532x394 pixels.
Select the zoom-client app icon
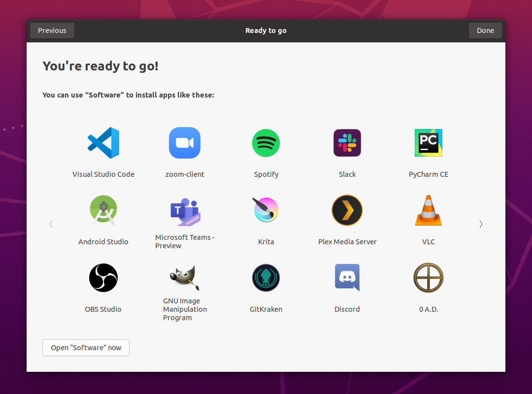[x=185, y=143]
